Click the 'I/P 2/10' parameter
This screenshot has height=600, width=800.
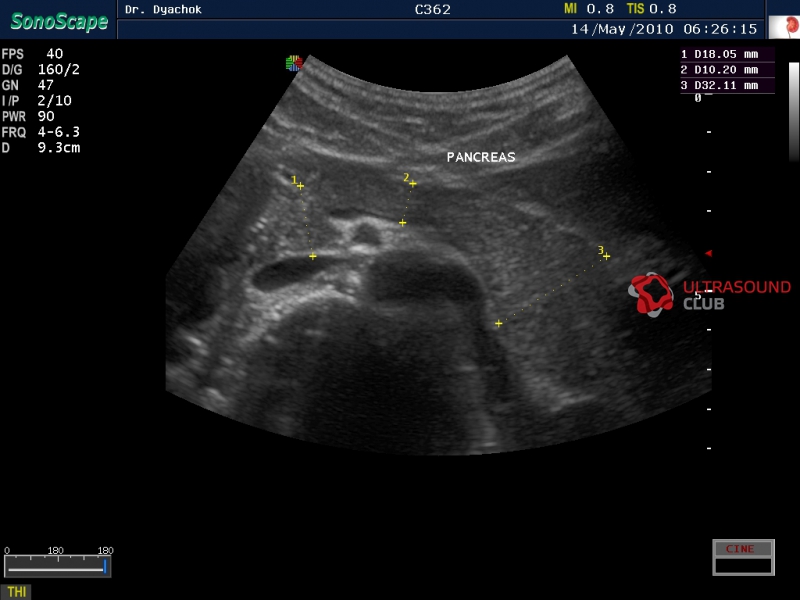pyautogui.click(x=37, y=101)
